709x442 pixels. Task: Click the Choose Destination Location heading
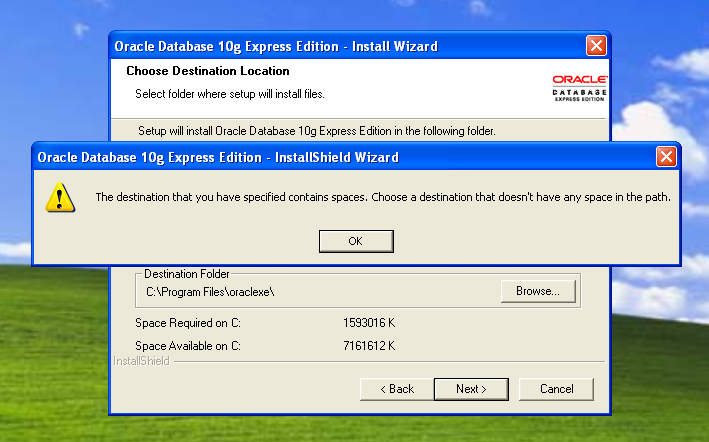[x=208, y=71]
